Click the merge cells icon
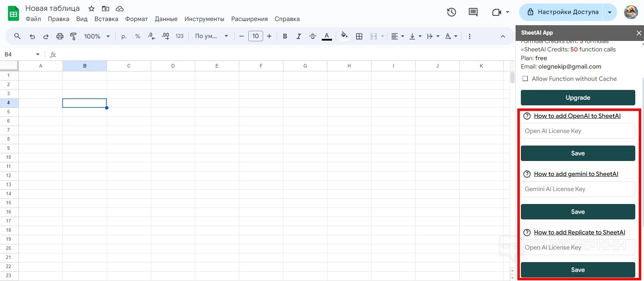This screenshot has width=644, height=281. tap(374, 36)
